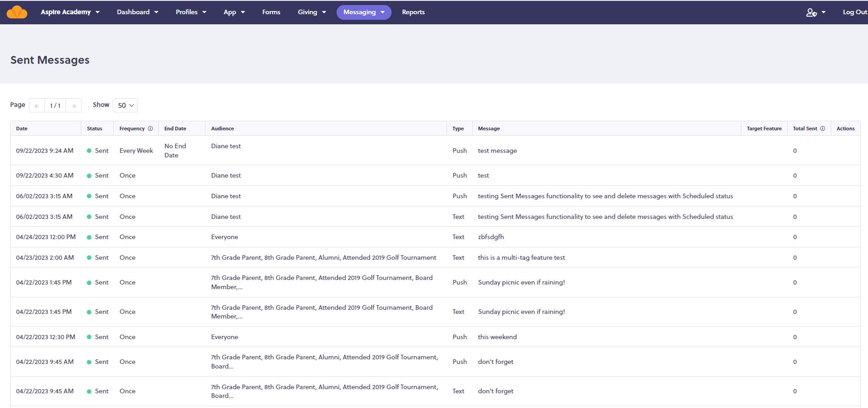Select the 09/22/2023 4:30 AM date cell
Image resolution: width=868 pixels, height=408 pixels.
[x=44, y=175]
